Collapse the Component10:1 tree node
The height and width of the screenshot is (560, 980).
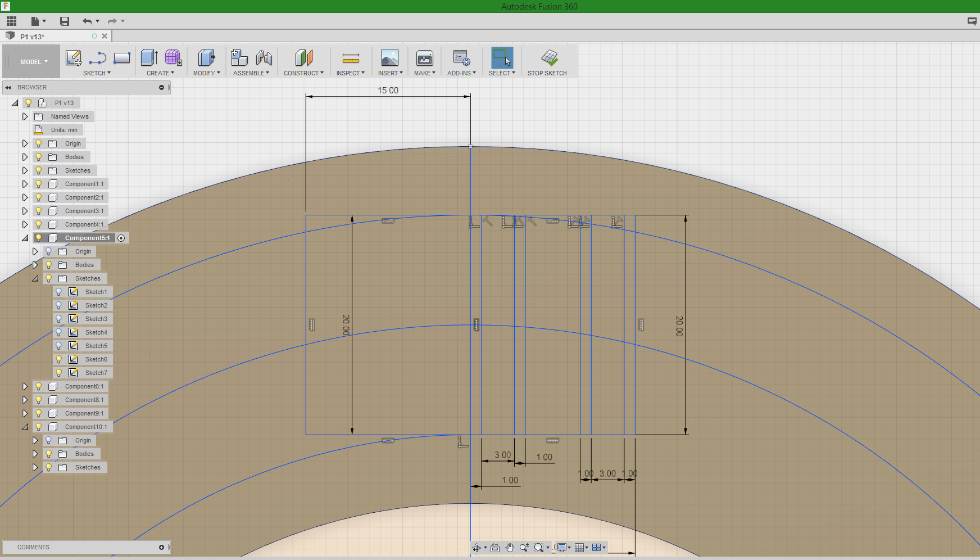25,427
